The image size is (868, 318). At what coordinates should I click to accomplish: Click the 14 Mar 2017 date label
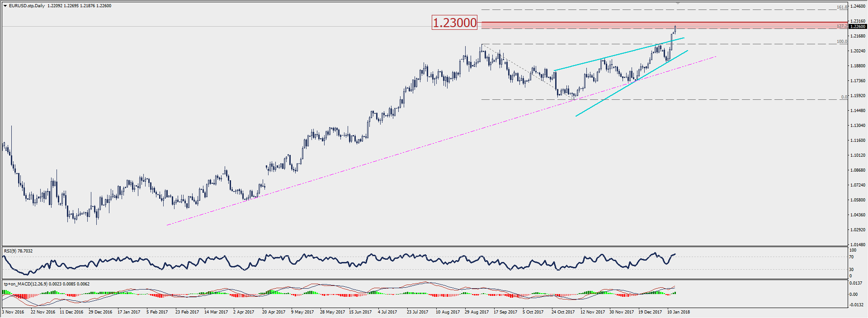[x=216, y=312]
